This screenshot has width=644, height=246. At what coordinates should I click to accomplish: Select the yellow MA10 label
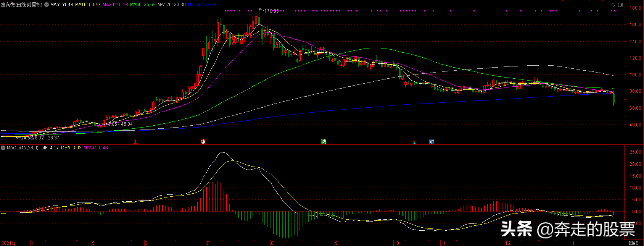tap(88, 5)
